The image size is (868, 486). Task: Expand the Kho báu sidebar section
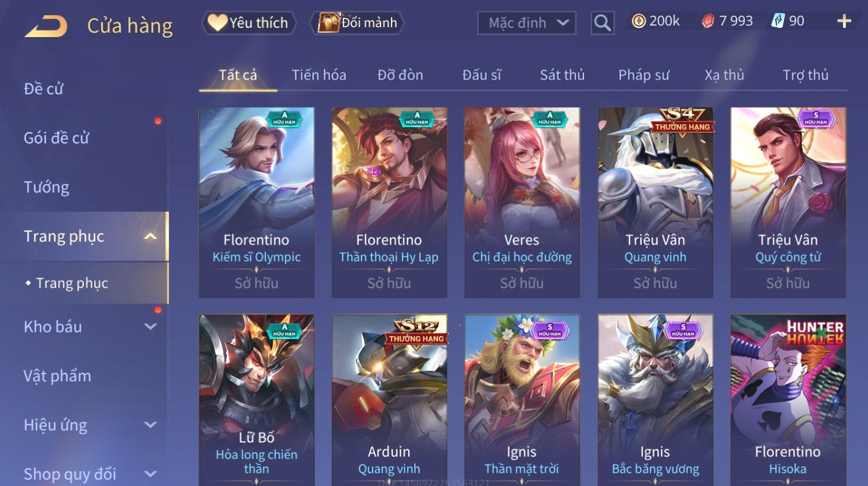click(x=150, y=326)
